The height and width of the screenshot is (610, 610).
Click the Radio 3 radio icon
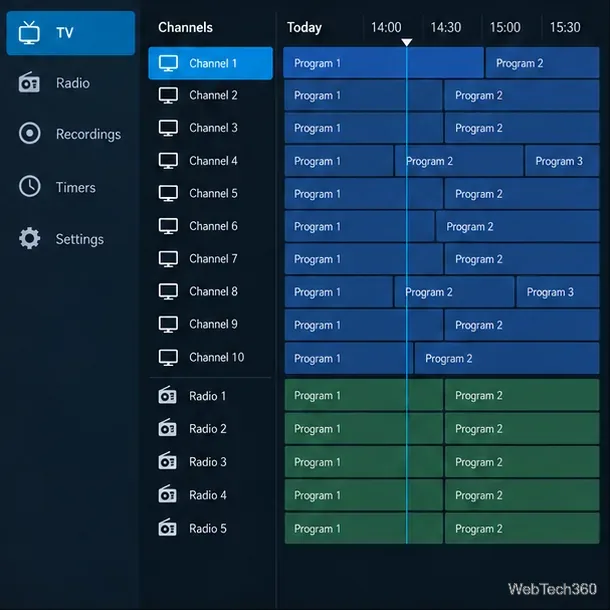[167, 461]
